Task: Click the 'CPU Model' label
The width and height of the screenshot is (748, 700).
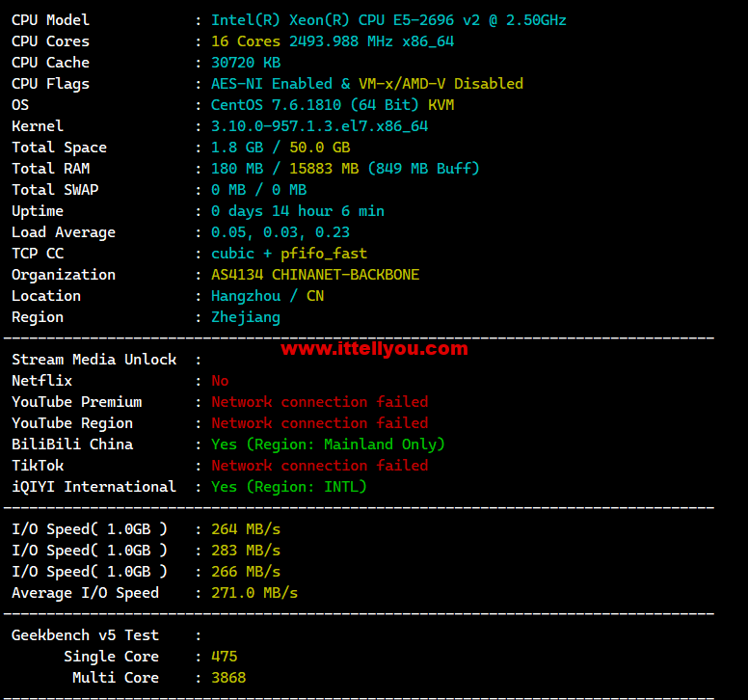Action: tap(50, 20)
